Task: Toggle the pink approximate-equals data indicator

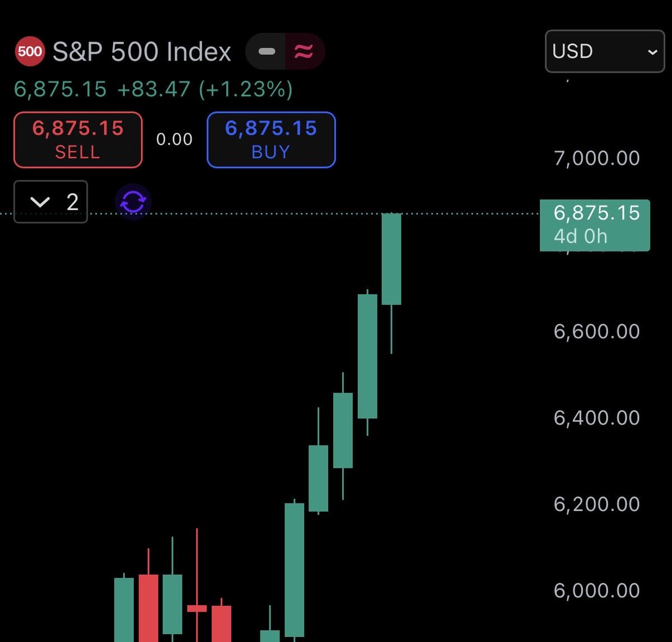Action: coord(304,52)
